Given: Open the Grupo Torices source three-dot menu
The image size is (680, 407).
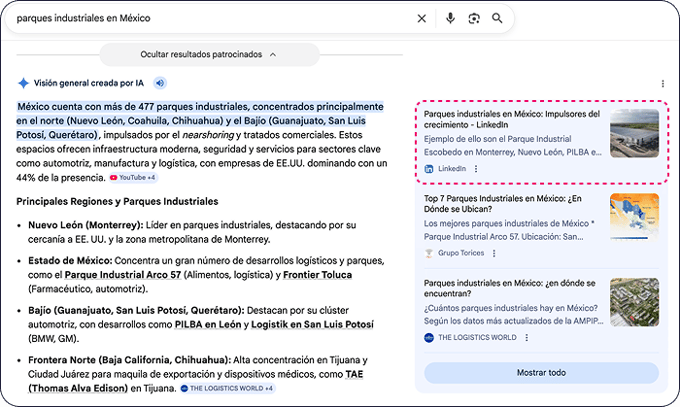Looking at the screenshot, I should coord(494,253).
